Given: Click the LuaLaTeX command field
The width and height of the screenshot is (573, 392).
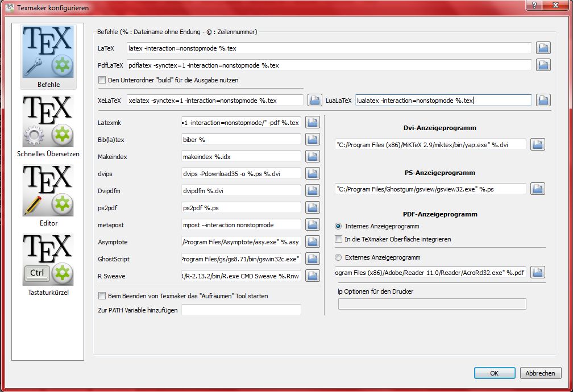Looking at the screenshot, I should pyautogui.click(x=443, y=100).
